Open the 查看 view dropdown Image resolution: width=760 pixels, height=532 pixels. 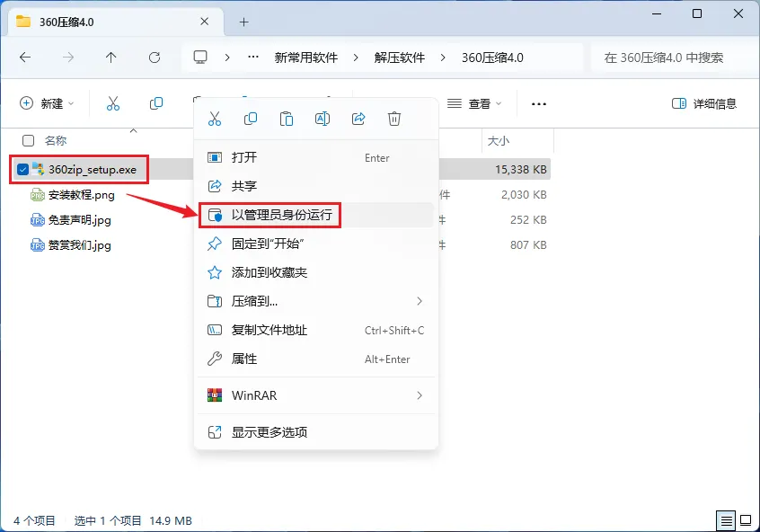[474, 103]
